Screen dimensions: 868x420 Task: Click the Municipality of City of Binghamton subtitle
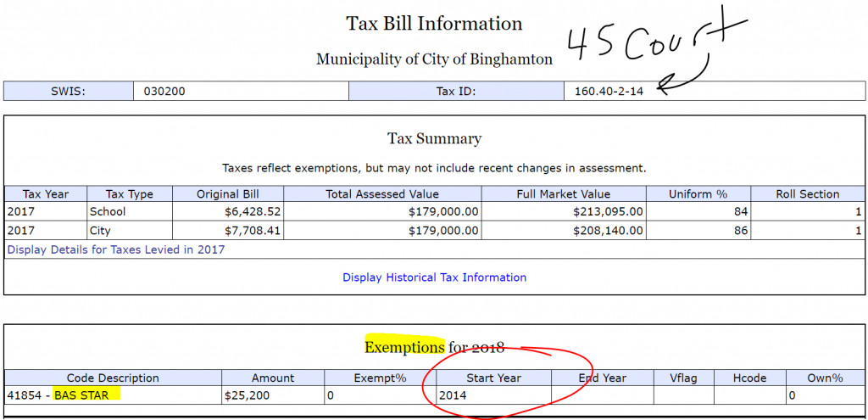434,59
